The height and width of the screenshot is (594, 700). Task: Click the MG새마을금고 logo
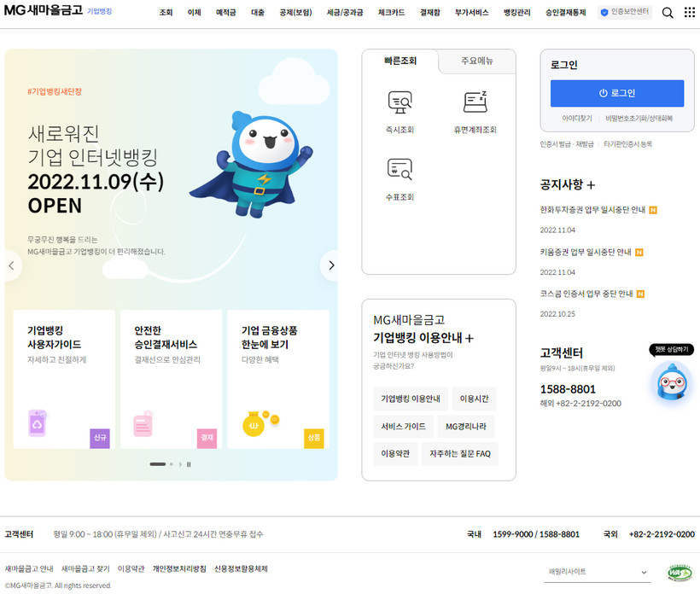(44, 13)
